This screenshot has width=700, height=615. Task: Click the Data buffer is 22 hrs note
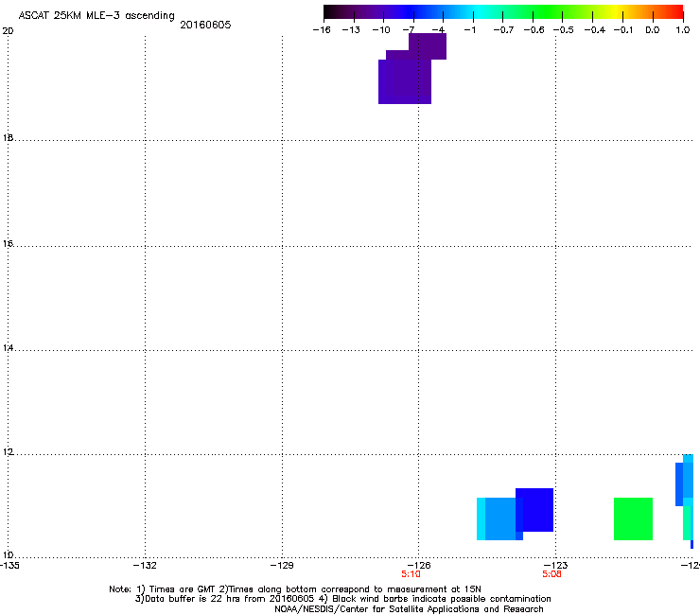click(x=342, y=599)
